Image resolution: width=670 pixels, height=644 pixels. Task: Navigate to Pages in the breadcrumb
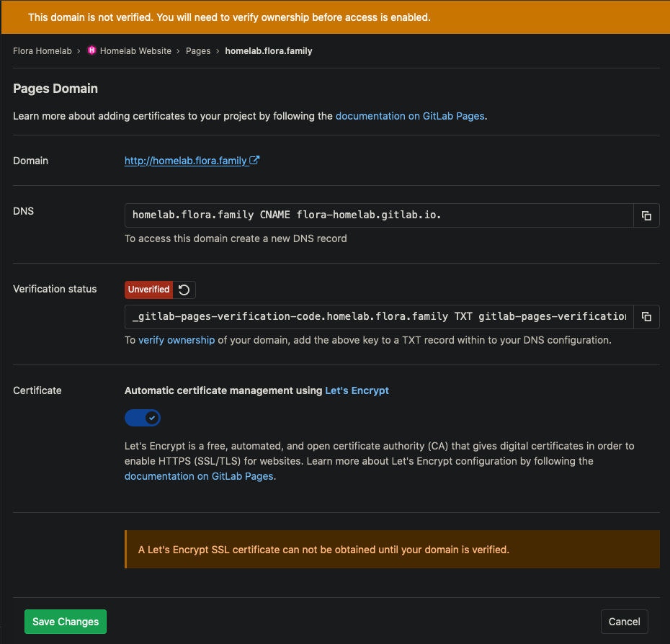pyautogui.click(x=198, y=50)
